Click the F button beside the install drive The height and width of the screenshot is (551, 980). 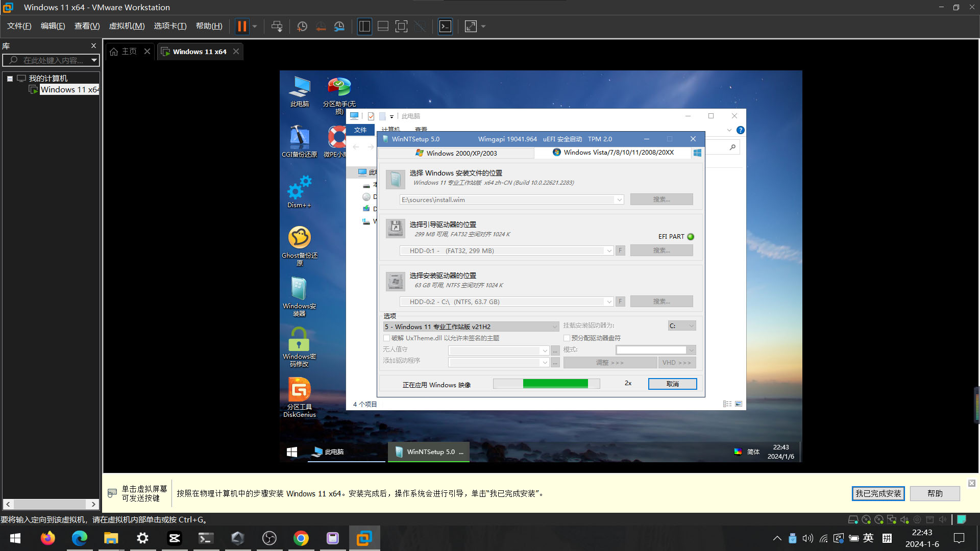coord(620,302)
